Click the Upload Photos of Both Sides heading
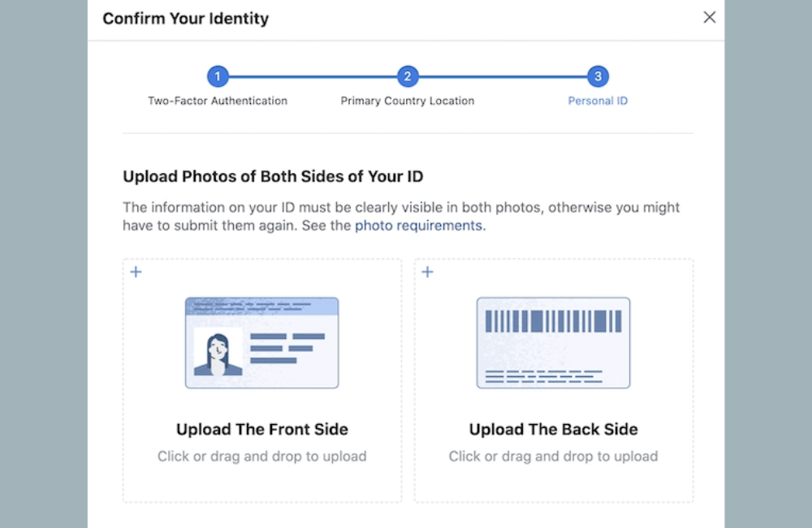 (x=273, y=176)
